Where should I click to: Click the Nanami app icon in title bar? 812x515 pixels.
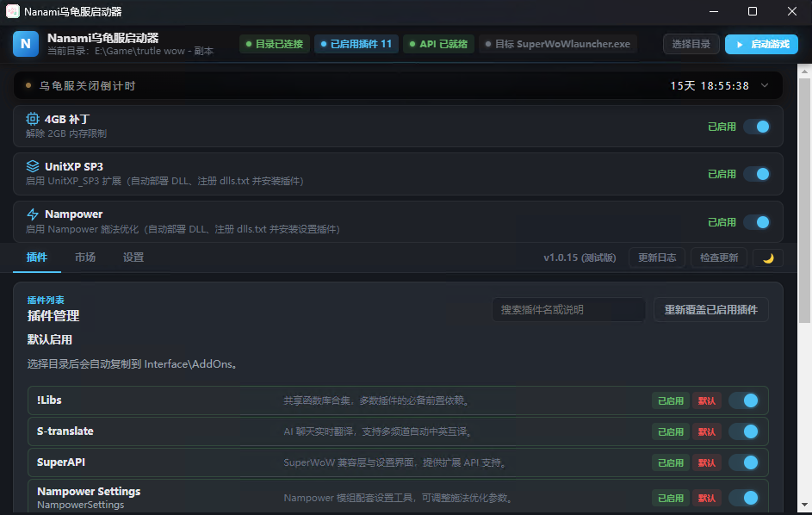[12, 11]
